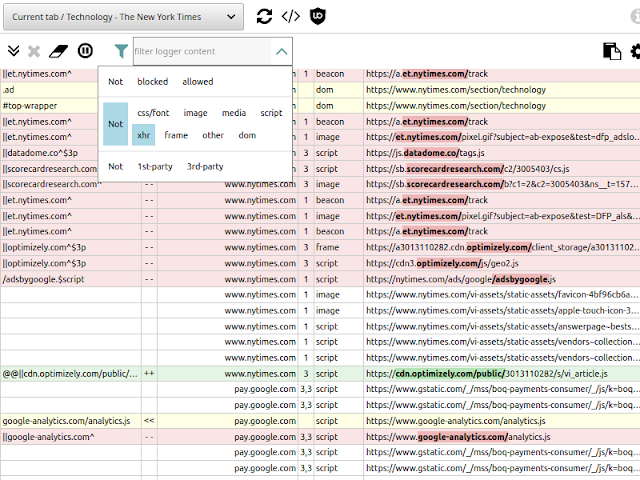Open the Current tab selector dropdown

point(123,17)
